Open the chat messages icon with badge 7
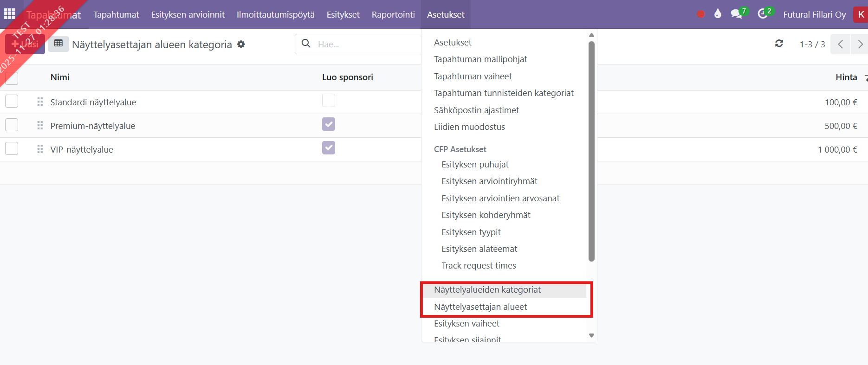The width and height of the screenshot is (868, 365). (x=737, y=14)
